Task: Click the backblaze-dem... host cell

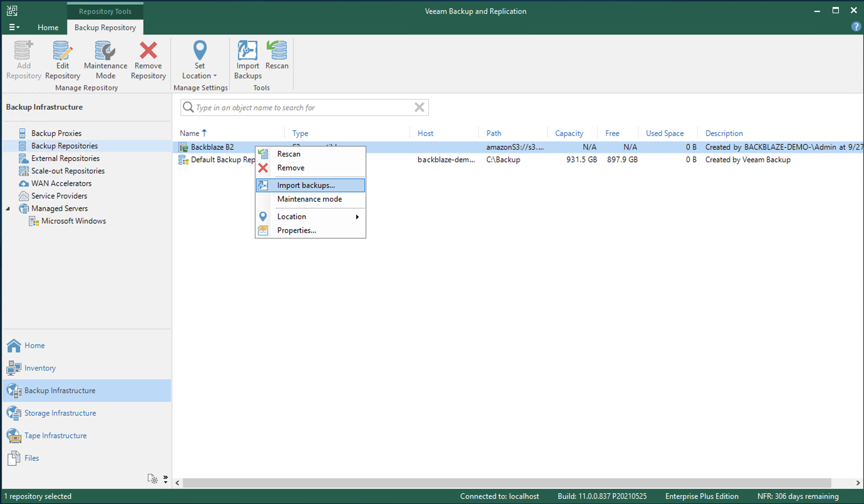Action: point(446,159)
